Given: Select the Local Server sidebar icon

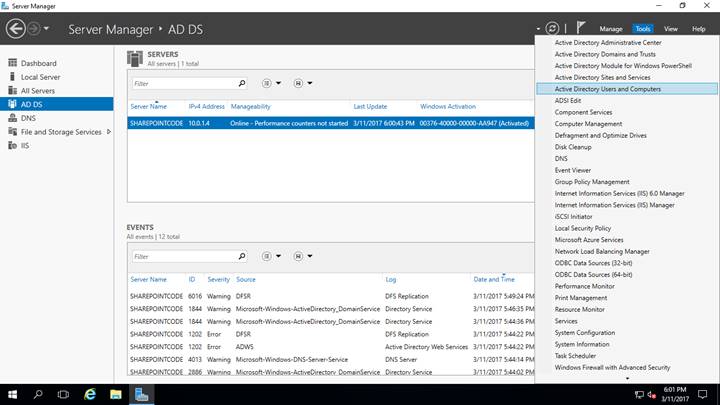Looking at the screenshot, I should click(12, 77).
